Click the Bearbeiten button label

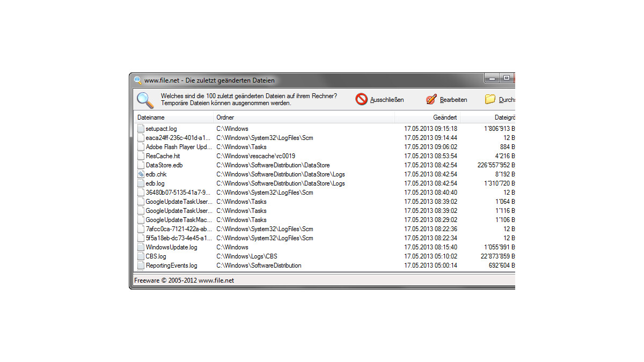(x=453, y=99)
